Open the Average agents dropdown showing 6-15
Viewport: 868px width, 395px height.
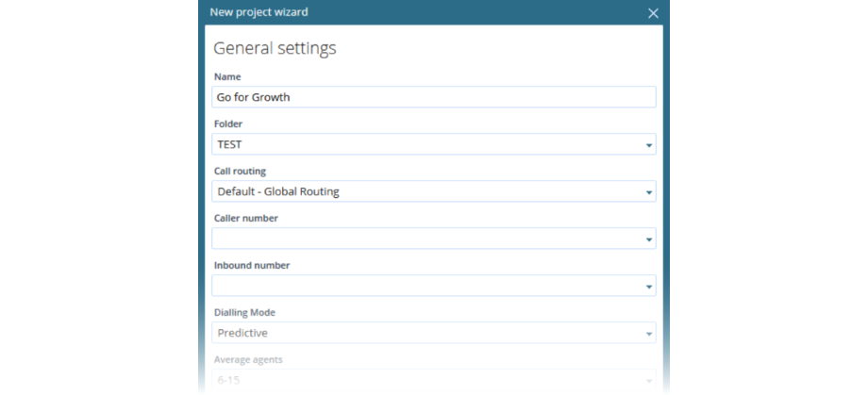[434, 380]
